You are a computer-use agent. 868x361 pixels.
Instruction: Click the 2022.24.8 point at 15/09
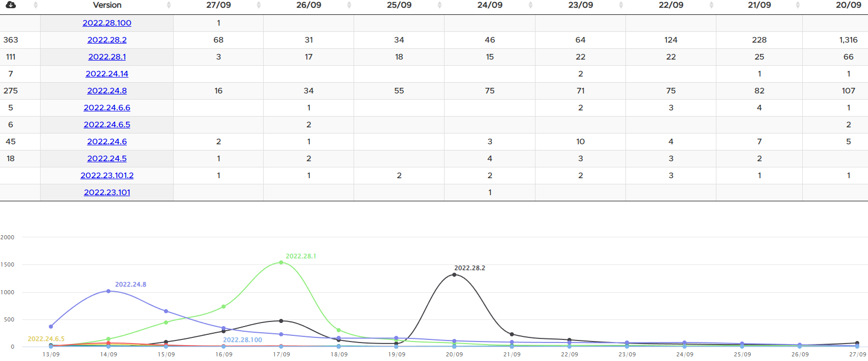[166, 311]
